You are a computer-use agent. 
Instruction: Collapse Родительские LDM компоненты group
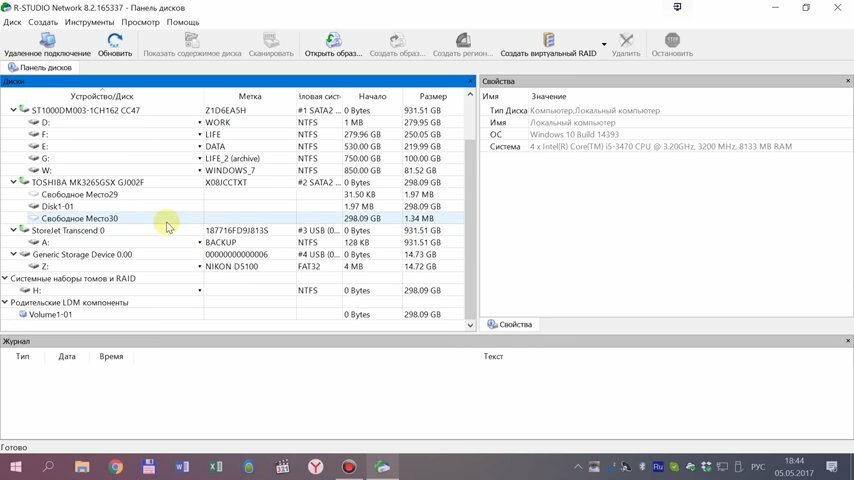(5, 302)
